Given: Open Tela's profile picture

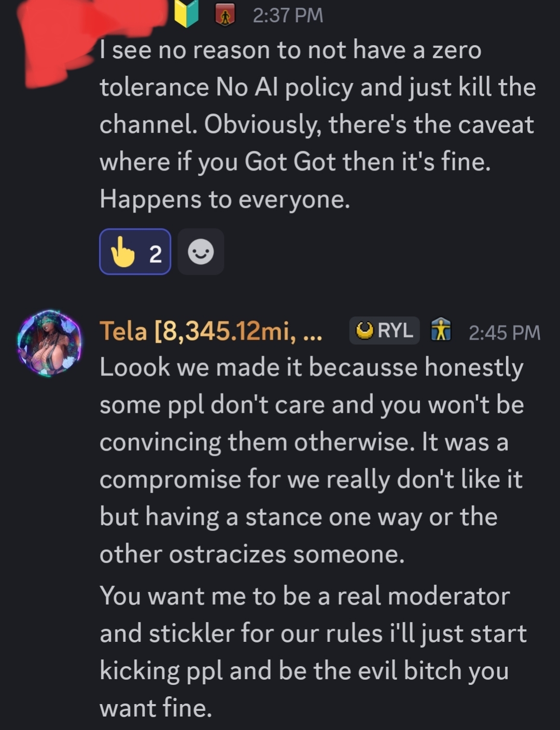Looking at the screenshot, I should click(x=49, y=344).
